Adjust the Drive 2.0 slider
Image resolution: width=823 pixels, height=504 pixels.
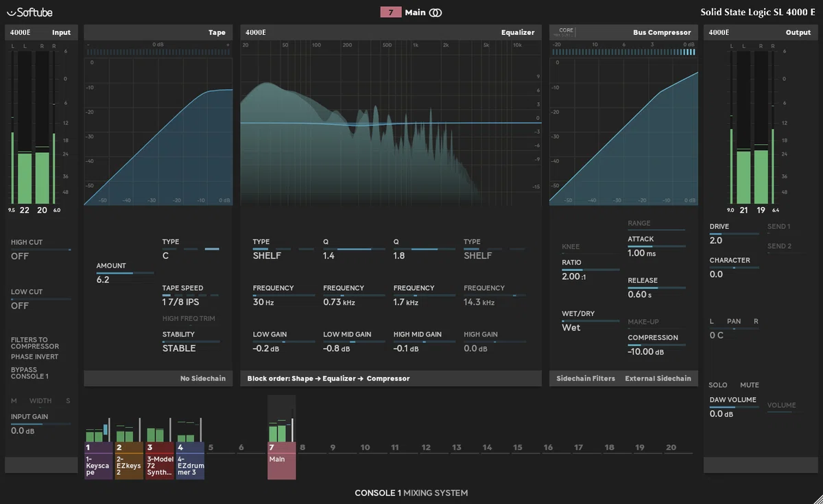pos(734,234)
